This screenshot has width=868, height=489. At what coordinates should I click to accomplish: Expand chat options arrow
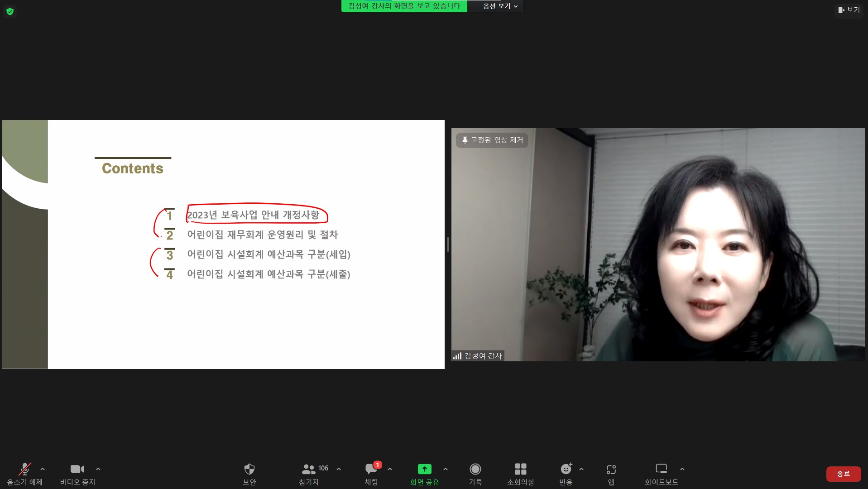tap(390, 469)
